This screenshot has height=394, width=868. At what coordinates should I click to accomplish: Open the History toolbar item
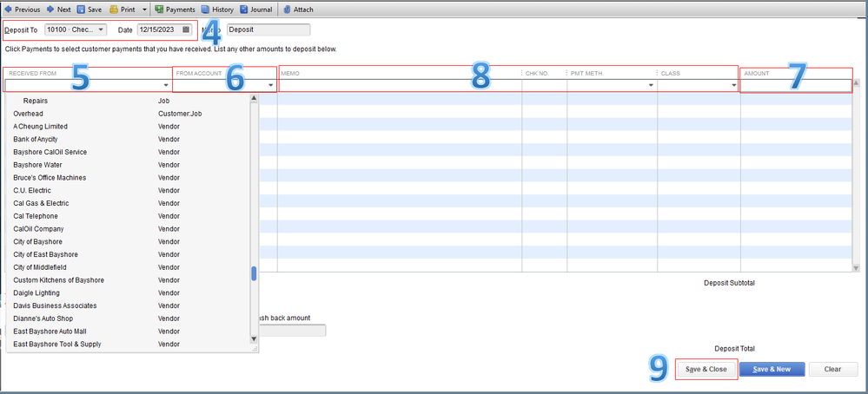click(x=217, y=10)
